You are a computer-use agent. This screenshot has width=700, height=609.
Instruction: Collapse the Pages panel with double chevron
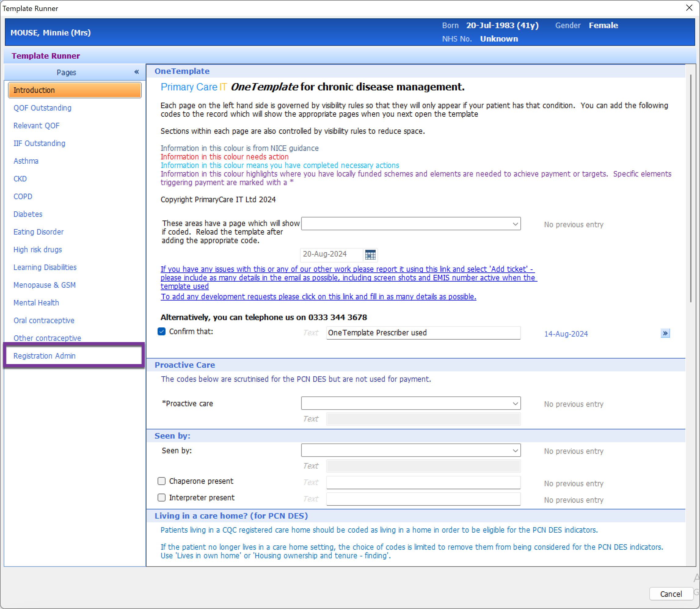[137, 72]
